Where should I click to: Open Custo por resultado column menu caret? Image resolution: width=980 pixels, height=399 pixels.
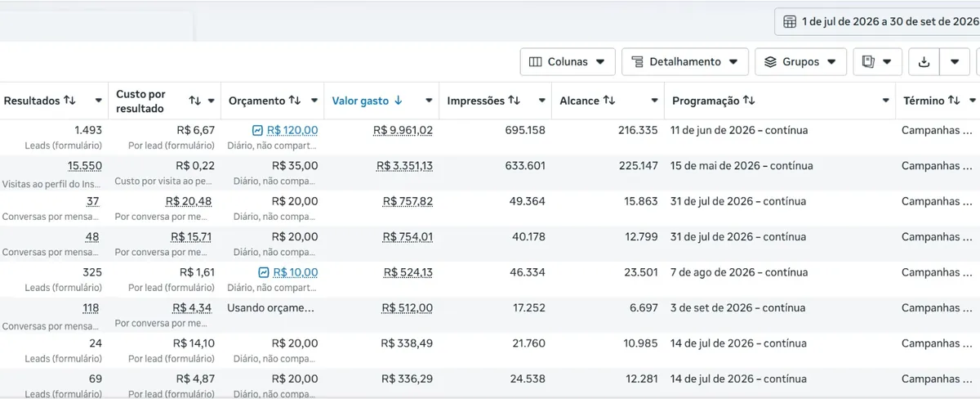[211, 101]
